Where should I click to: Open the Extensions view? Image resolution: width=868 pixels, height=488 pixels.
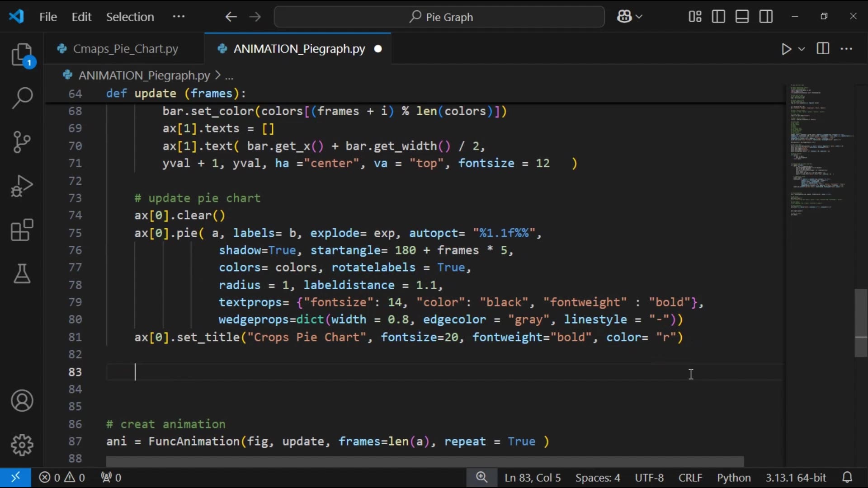click(22, 230)
